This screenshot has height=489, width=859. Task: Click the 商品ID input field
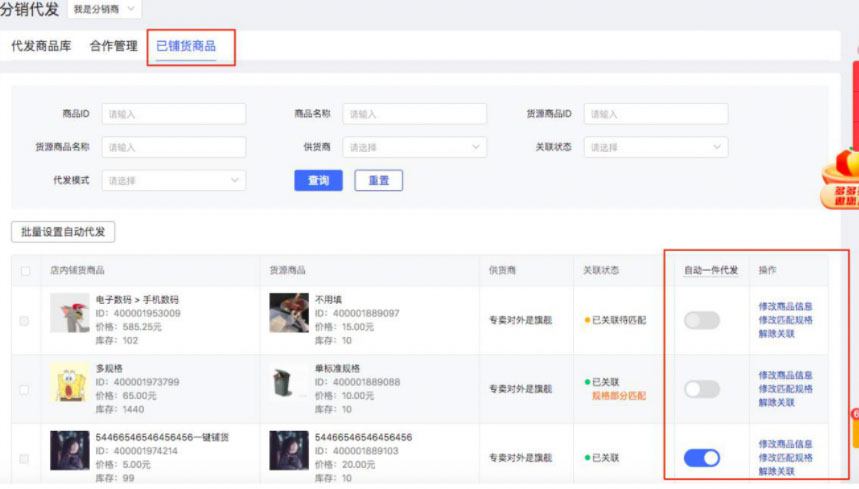(174, 114)
